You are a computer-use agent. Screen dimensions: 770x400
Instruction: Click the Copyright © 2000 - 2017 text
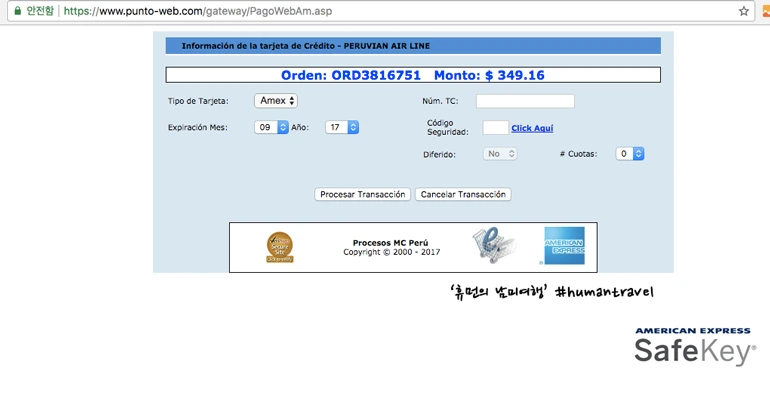click(x=391, y=252)
